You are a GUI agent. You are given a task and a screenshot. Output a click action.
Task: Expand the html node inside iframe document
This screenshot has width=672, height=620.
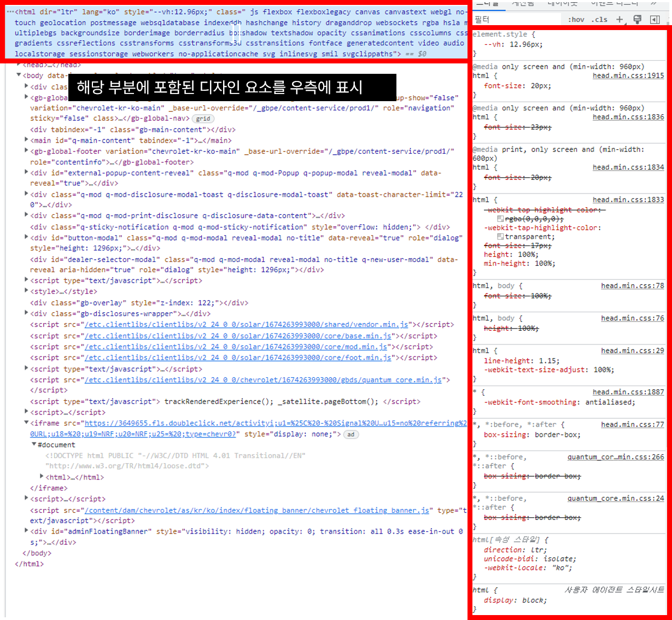(42, 477)
